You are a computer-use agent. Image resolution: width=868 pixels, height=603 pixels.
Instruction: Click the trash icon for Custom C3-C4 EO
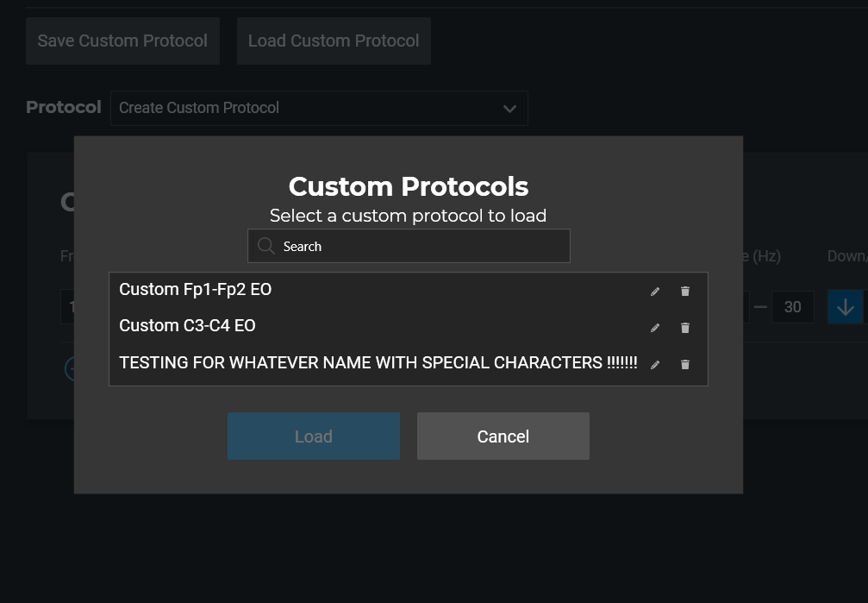[685, 328]
